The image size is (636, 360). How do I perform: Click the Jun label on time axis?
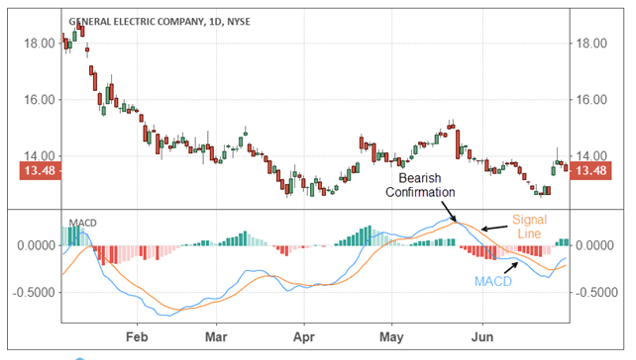click(x=482, y=337)
